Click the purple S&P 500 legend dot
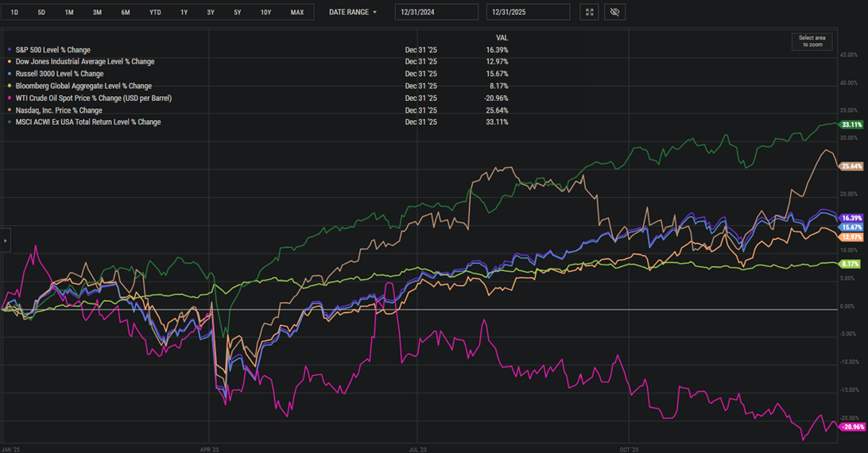The width and height of the screenshot is (868, 453). click(9, 50)
